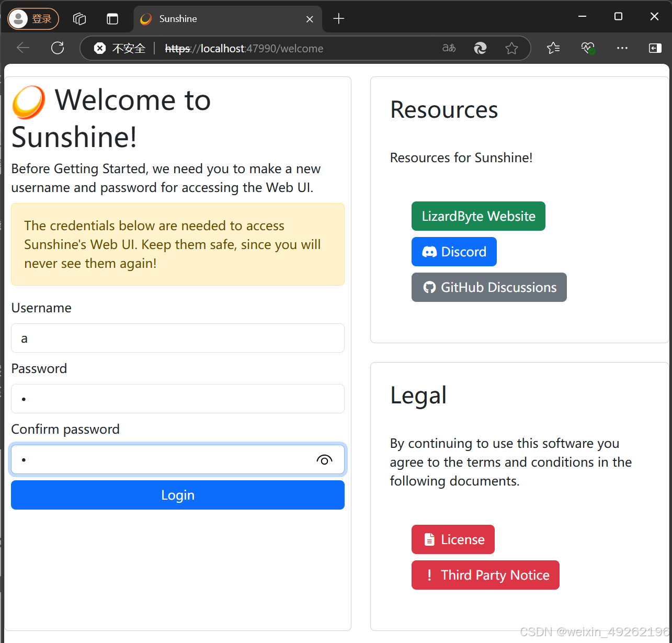
Task: Open the browser workspaces icon
Action: click(x=79, y=19)
